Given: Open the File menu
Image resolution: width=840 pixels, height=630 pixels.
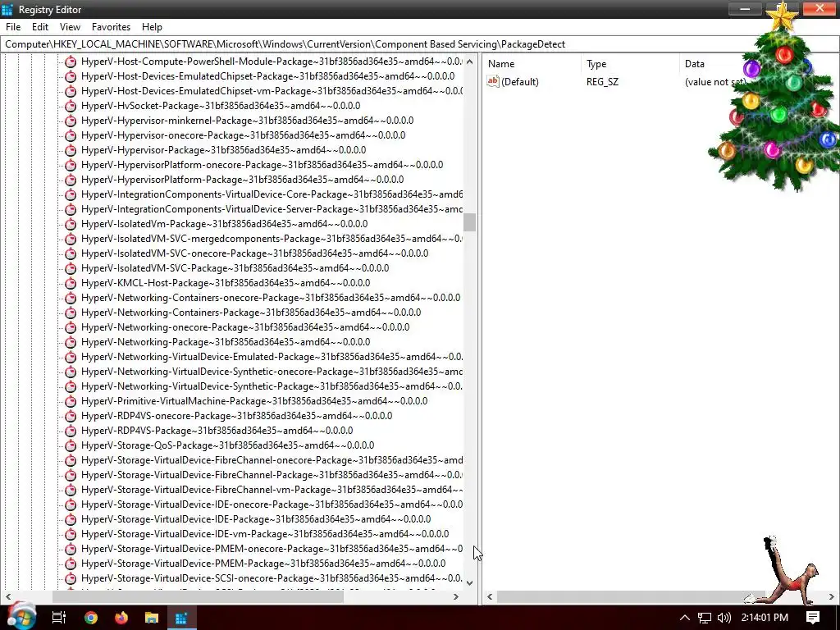Looking at the screenshot, I should 13,27.
